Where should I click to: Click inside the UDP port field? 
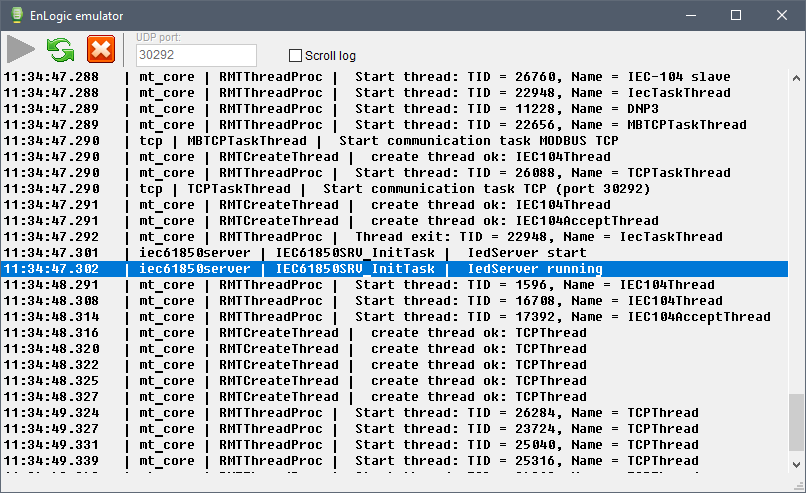pyautogui.click(x=195, y=56)
